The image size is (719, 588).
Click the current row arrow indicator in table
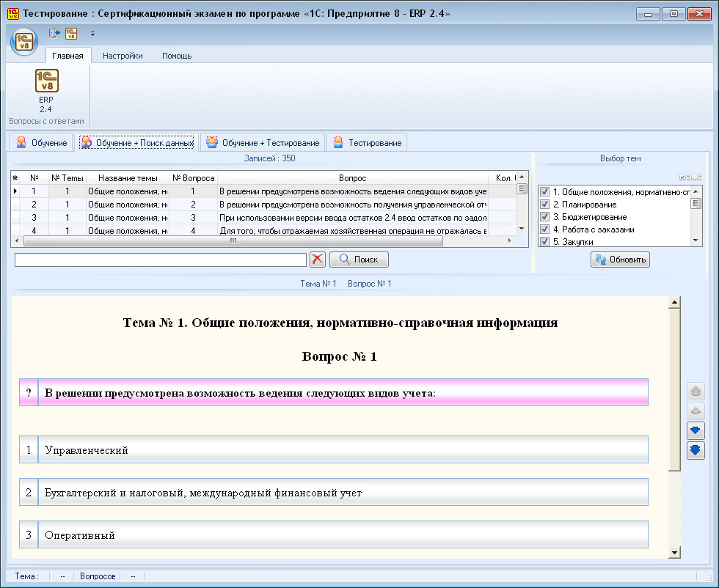tap(15, 191)
